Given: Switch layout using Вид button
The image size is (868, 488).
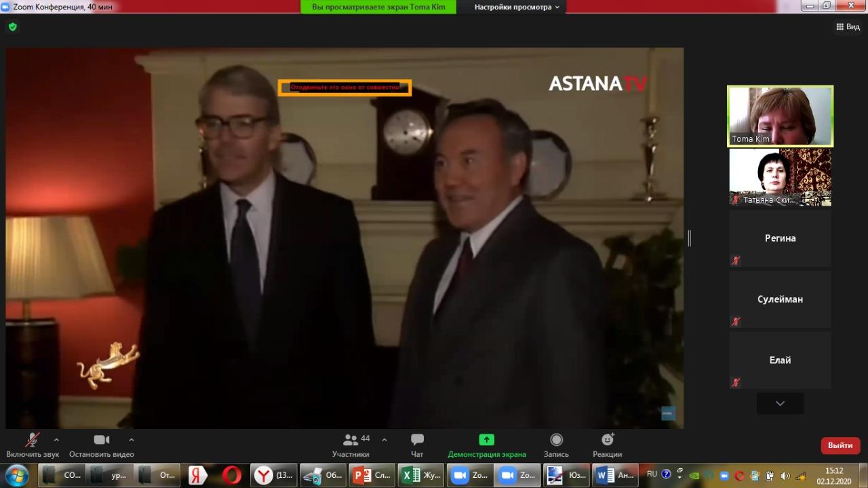Looking at the screenshot, I should pyautogui.click(x=848, y=27).
